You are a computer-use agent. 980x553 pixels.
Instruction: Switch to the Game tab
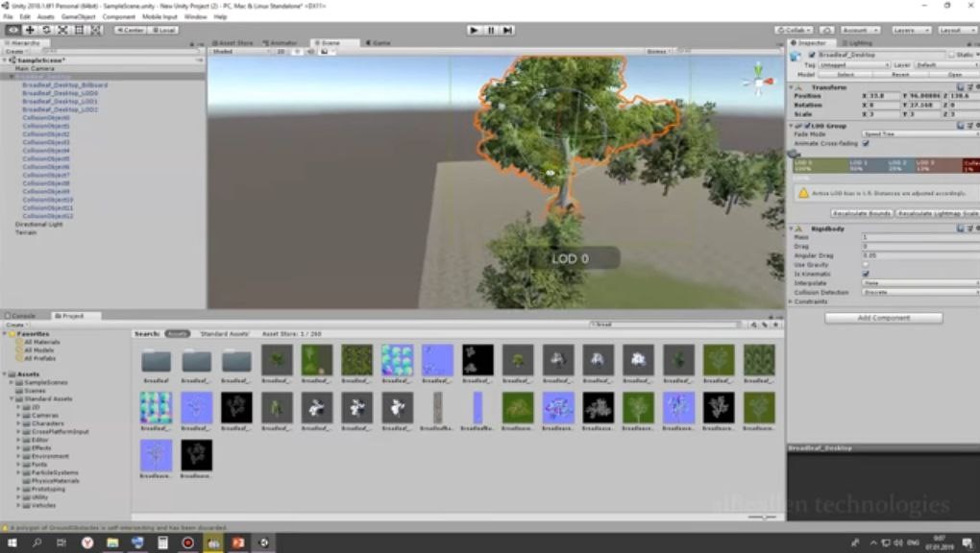pos(380,42)
